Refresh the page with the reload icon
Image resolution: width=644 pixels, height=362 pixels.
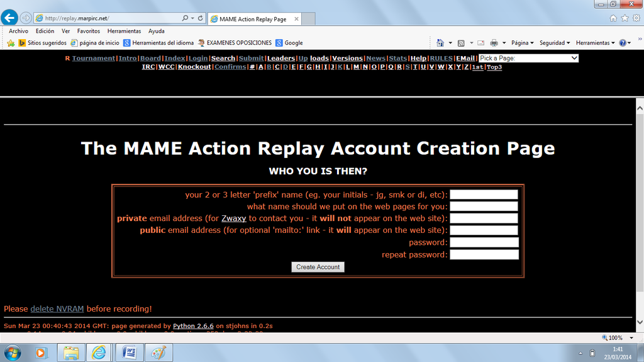pos(201,18)
